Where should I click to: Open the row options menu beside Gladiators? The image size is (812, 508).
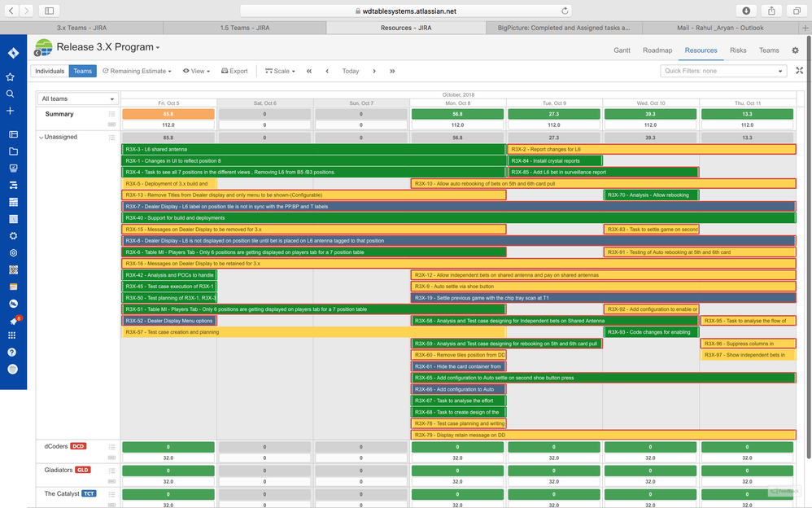(x=111, y=470)
